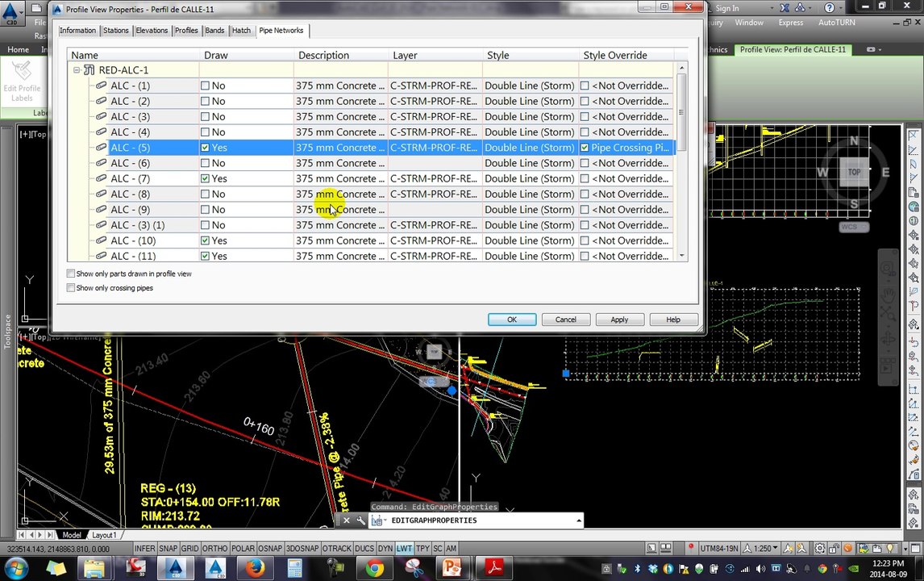Uncheck Draw for ALC - (10)
Image resolution: width=924 pixels, height=581 pixels.
[205, 240]
